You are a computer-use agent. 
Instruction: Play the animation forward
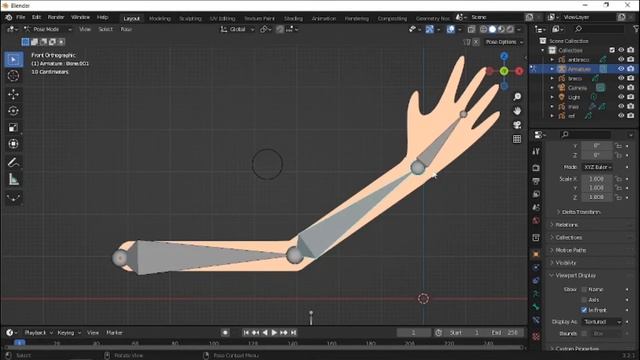274,333
